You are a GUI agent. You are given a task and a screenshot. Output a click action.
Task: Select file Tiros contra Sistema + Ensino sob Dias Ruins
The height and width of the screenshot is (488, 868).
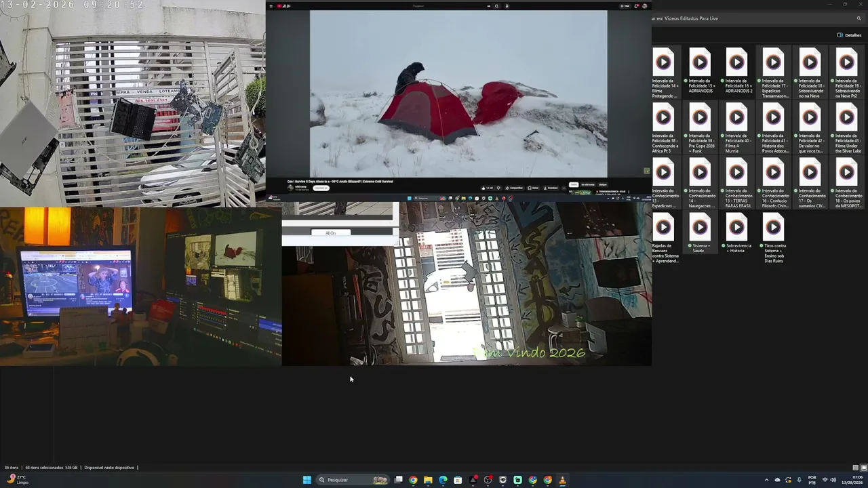(774, 237)
